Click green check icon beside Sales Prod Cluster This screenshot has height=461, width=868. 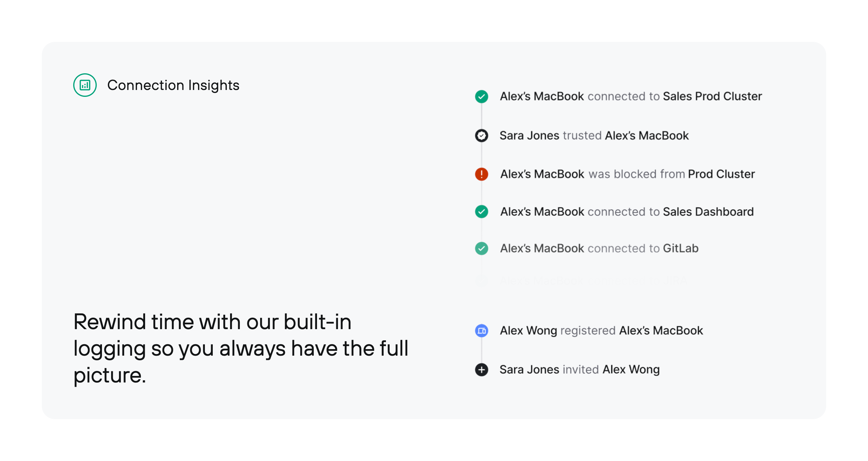click(x=481, y=97)
